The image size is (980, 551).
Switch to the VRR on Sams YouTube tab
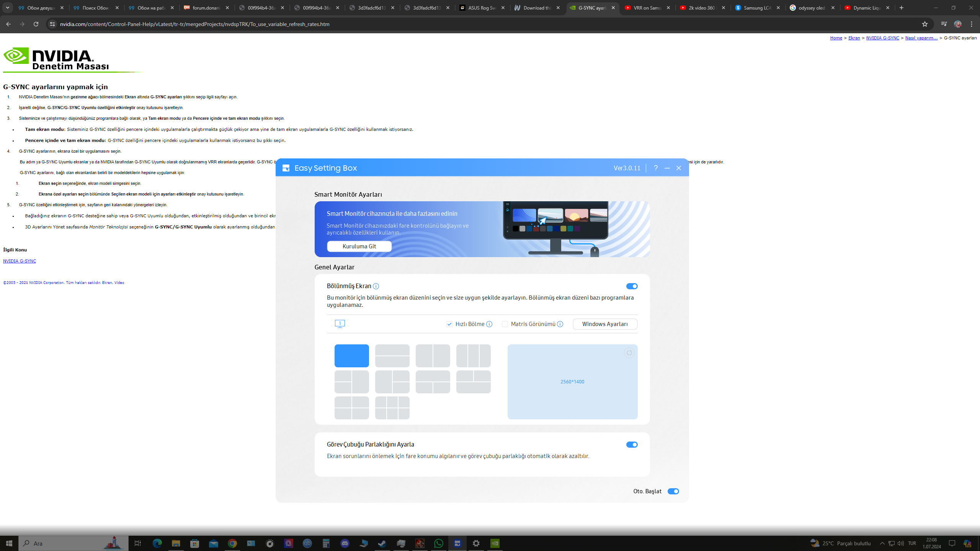coord(648,8)
